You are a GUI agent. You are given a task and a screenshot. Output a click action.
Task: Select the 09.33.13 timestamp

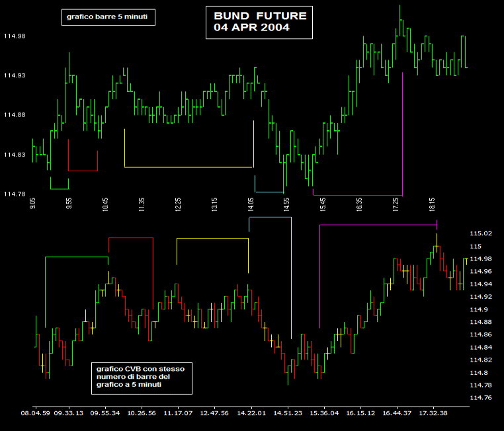click(x=69, y=413)
